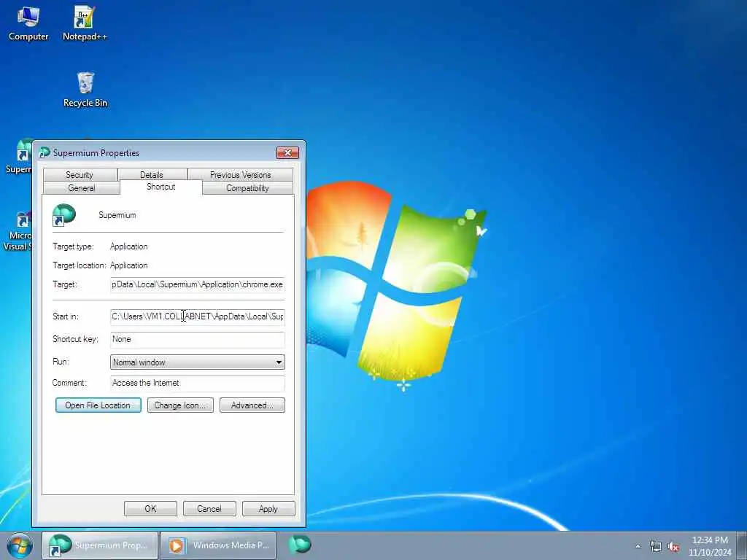Switch to the Security tab

(80, 174)
